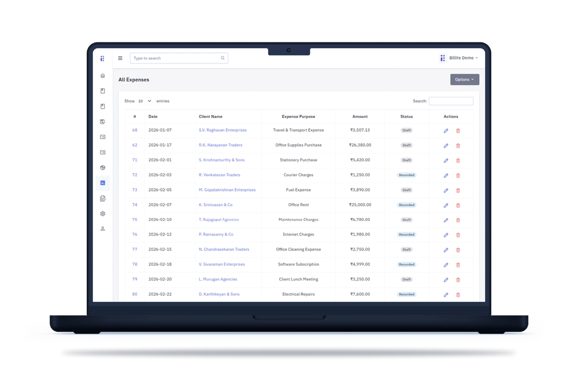This screenshot has width=578, height=392.
Task: Click the amount ₹7,600.00
Action: pos(360,294)
